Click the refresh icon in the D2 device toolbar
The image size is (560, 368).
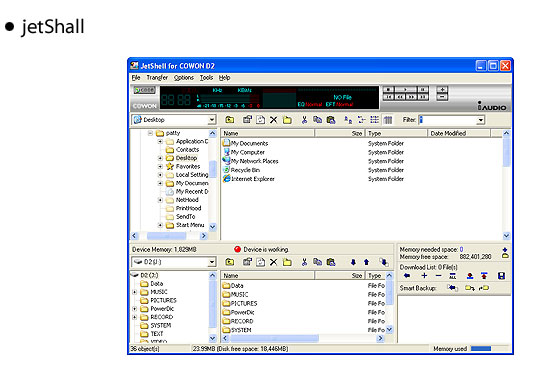[261, 262]
